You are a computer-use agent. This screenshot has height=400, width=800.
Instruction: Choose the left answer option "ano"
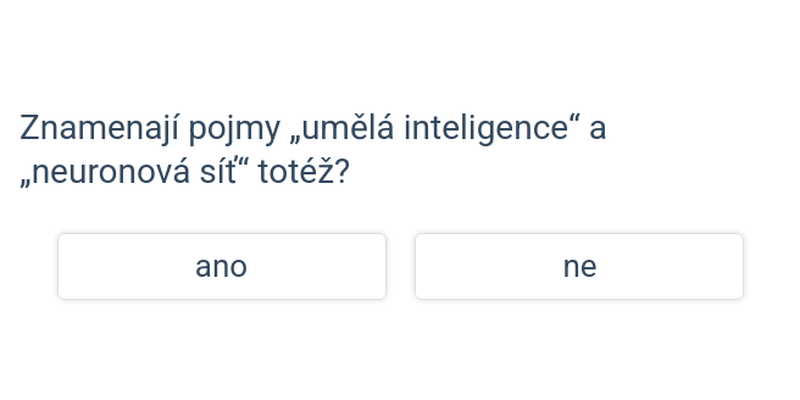pos(221,266)
